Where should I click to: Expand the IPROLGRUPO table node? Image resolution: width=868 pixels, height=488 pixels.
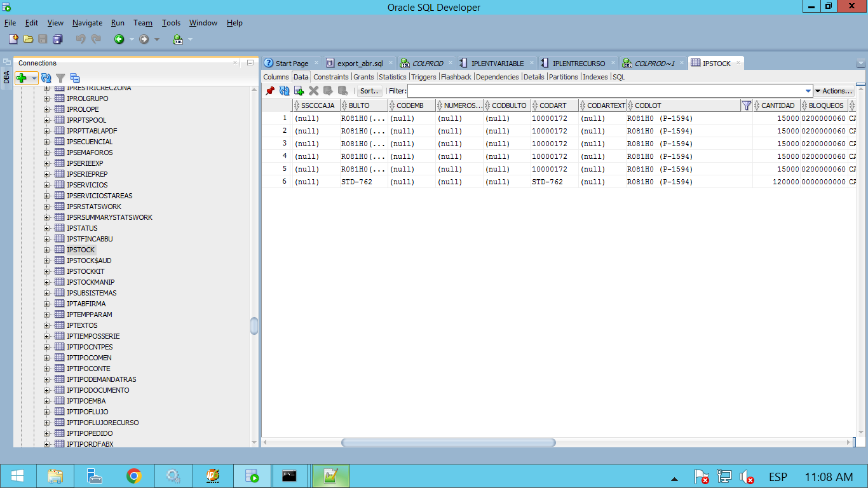tap(46, 98)
